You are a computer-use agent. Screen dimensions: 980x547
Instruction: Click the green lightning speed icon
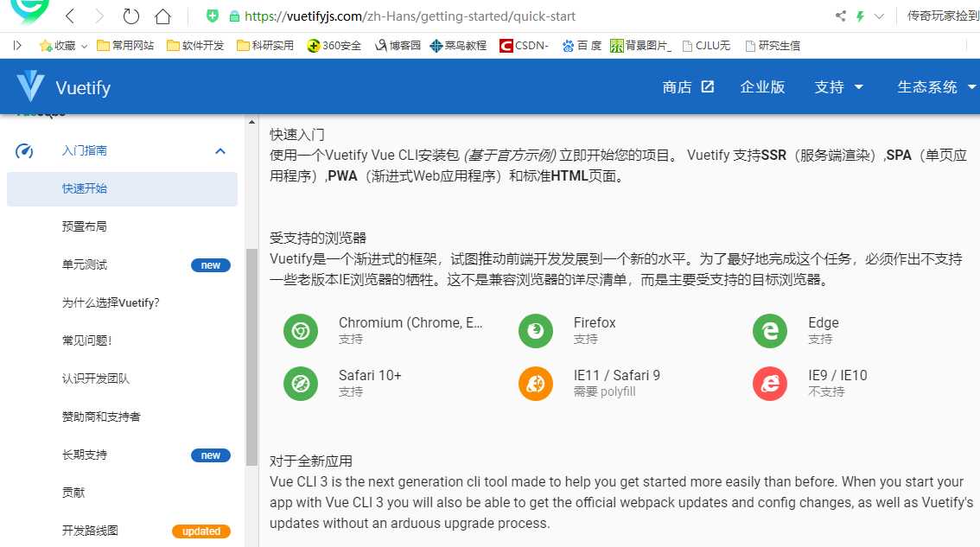click(860, 16)
